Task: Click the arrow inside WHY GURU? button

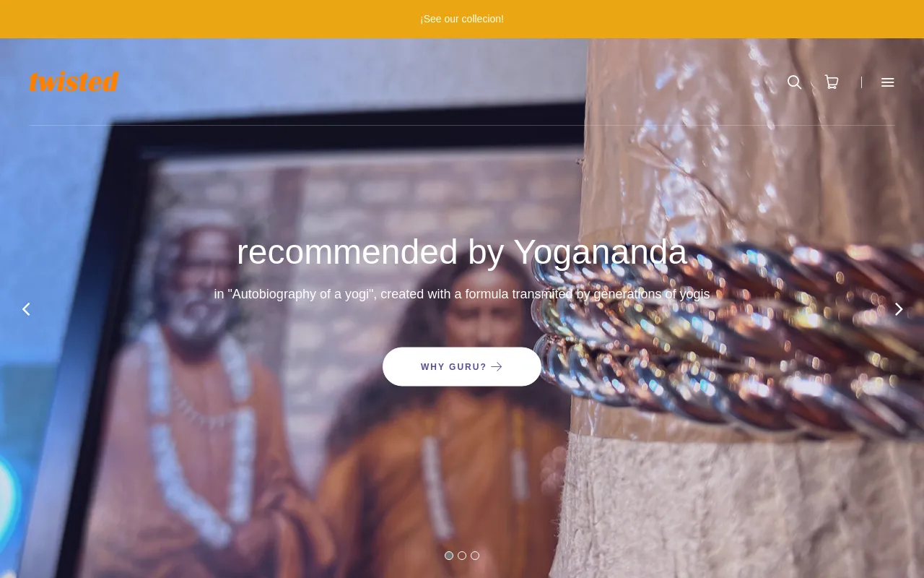Action: pos(497,367)
